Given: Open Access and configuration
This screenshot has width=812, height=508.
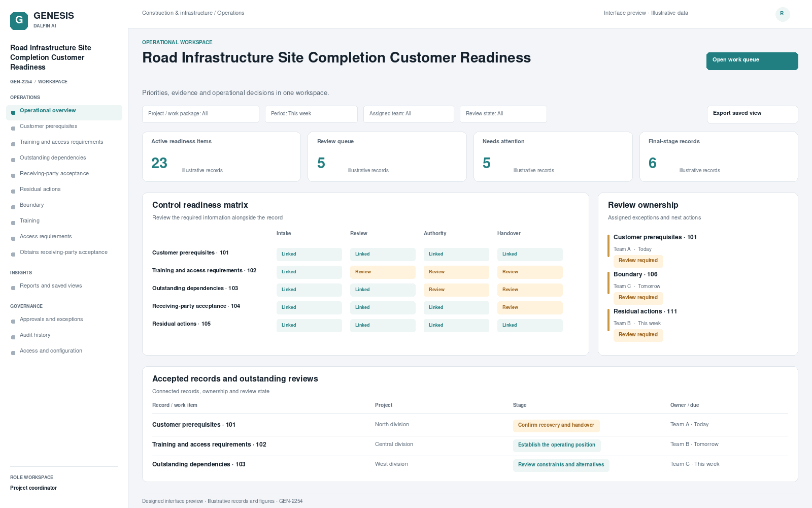Looking at the screenshot, I should coord(64,351).
